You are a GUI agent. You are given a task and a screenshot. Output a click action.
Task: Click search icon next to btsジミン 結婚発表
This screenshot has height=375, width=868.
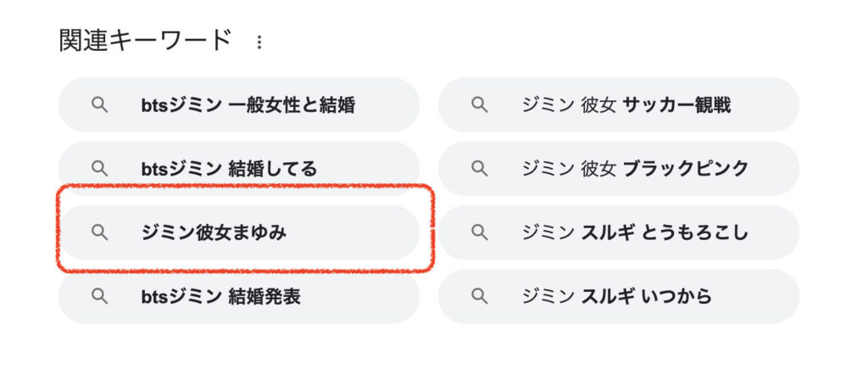pyautogui.click(x=100, y=296)
